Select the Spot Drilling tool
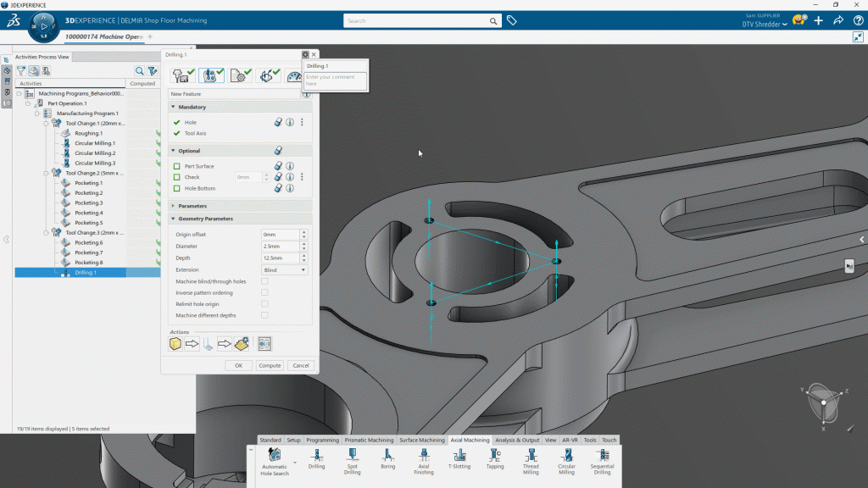The height and width of the screenshot is (488, 868). (x=352, y=457)
